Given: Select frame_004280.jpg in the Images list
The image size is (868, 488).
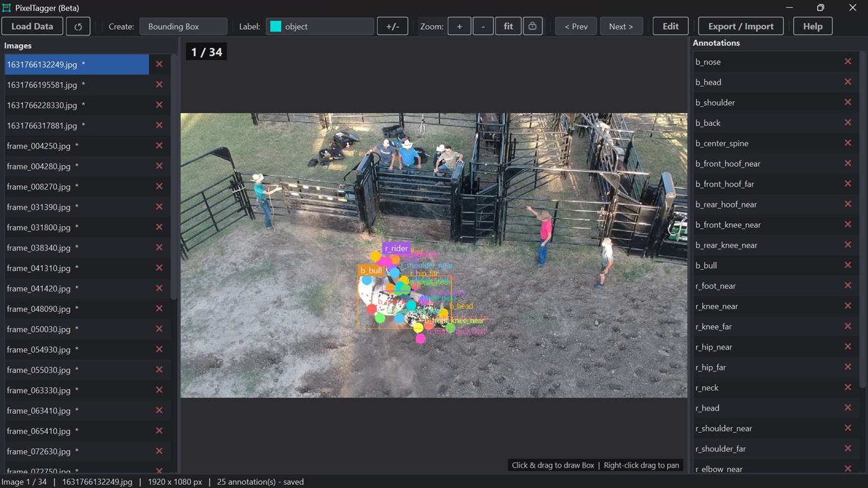Looking at the screenshot, I should tap(77, 166).
